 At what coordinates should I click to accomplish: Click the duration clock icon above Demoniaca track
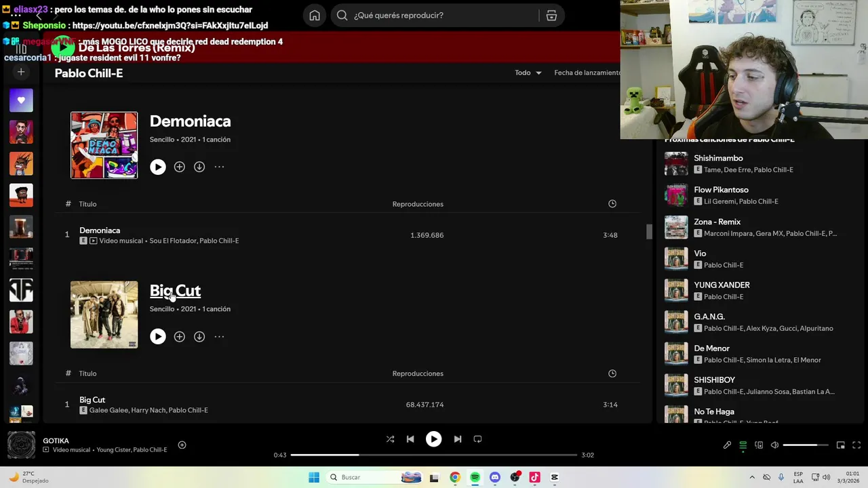pos(612,204)
